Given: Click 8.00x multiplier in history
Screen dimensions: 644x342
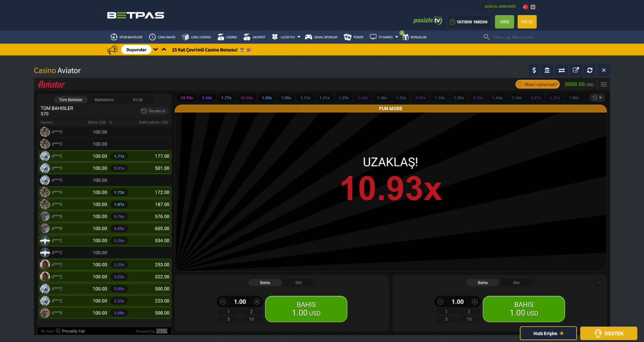Looking at the screenshot, I should tap(420, 98).
